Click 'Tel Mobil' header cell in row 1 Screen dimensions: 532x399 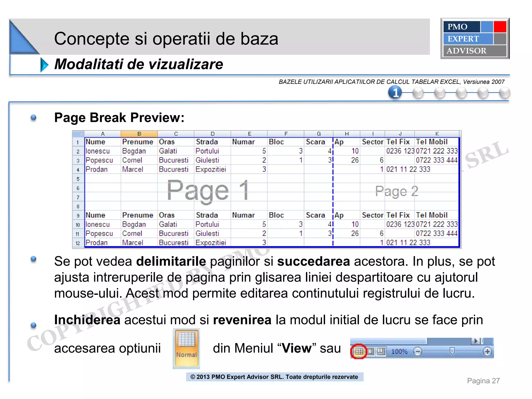click(x=437, y=142)
